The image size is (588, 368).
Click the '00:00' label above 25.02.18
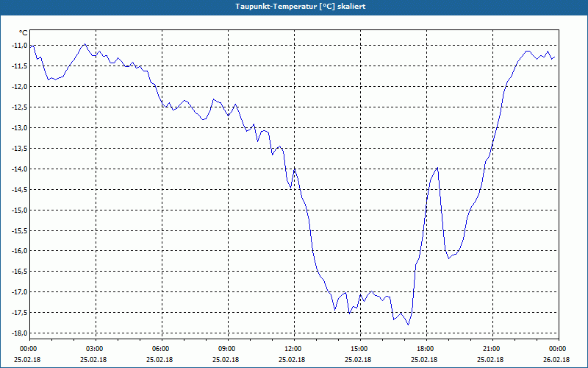[x=27, y=349]
